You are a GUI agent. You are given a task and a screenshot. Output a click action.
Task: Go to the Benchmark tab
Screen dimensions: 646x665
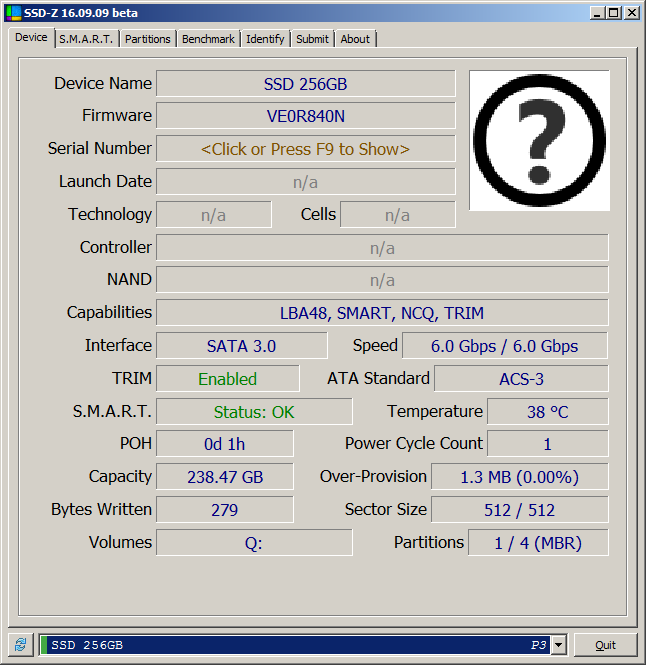point(208,39)
